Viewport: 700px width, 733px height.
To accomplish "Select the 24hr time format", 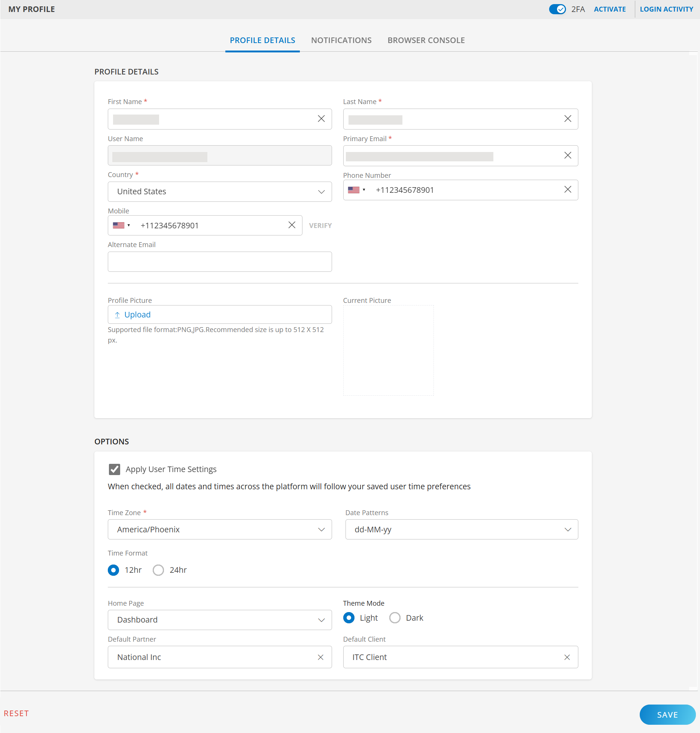I will click(x=158, y=570).
